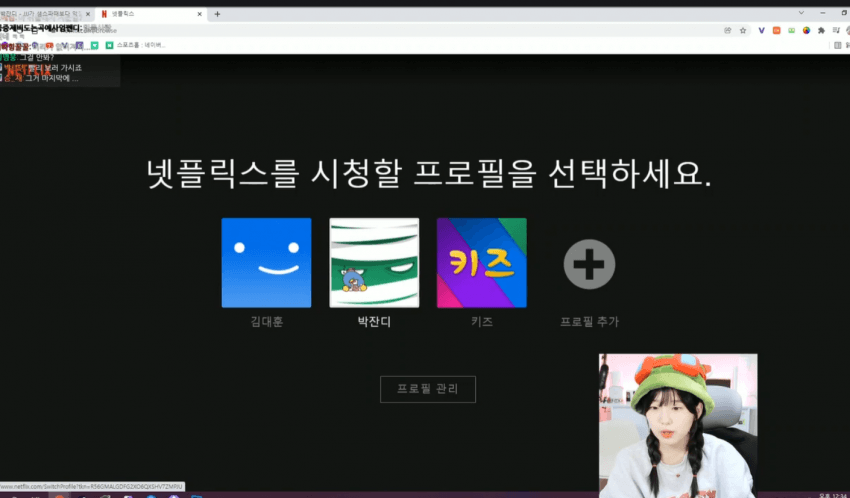
Task: Bookmark this page with the star
Action: click(x=743, y=30)
